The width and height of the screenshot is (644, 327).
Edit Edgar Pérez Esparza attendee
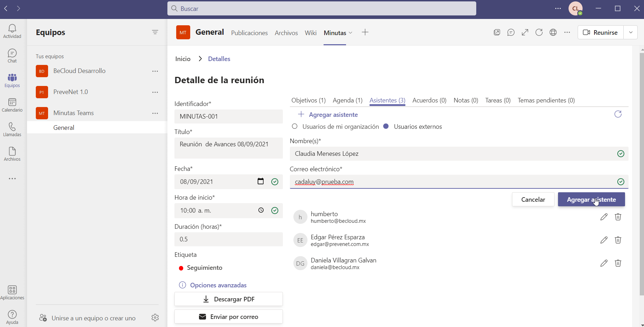(604, 240)
